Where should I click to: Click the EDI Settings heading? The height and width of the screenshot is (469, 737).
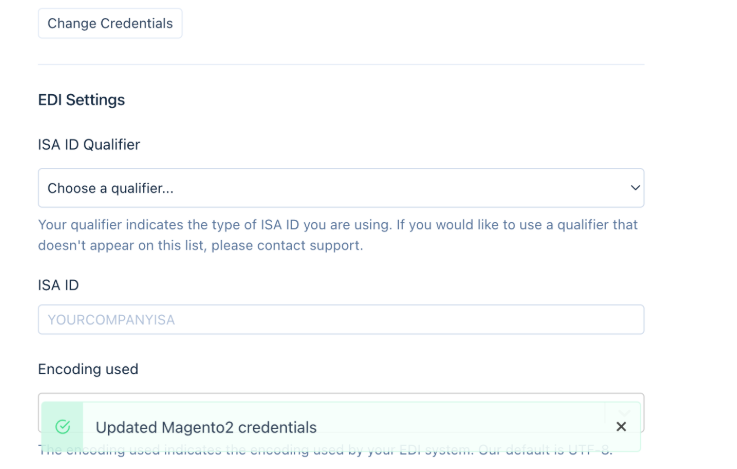tap(81, 100)
